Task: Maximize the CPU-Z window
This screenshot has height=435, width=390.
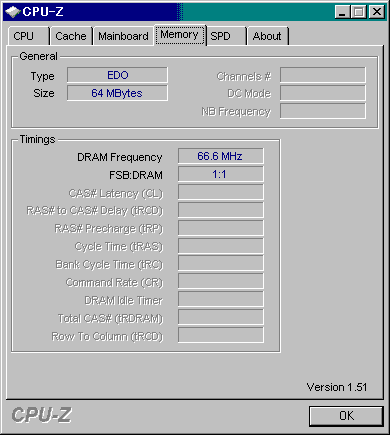Action: click(359, 12)
